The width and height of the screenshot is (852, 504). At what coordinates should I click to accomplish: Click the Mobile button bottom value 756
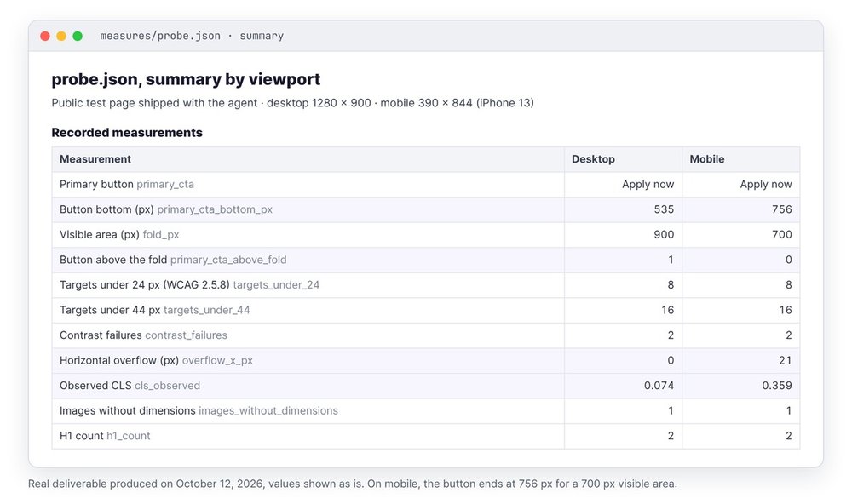[x=782, y=209]
